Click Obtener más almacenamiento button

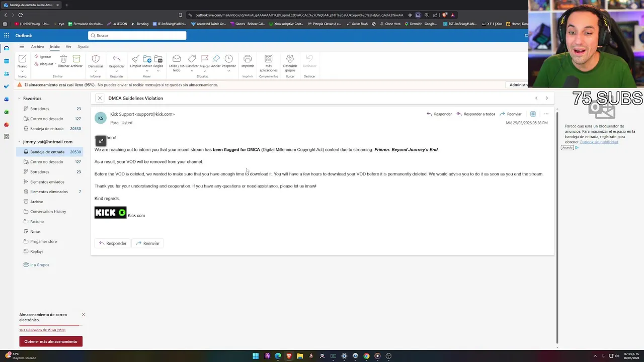click(51, 341)
